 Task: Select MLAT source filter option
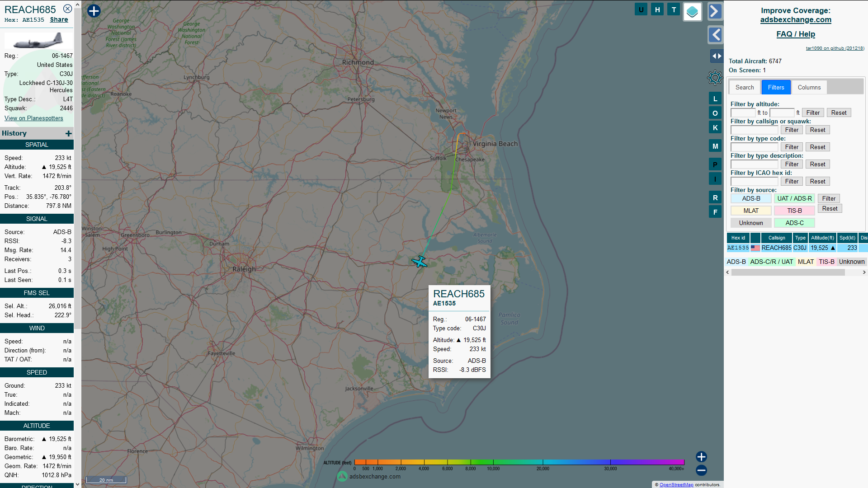751,211
